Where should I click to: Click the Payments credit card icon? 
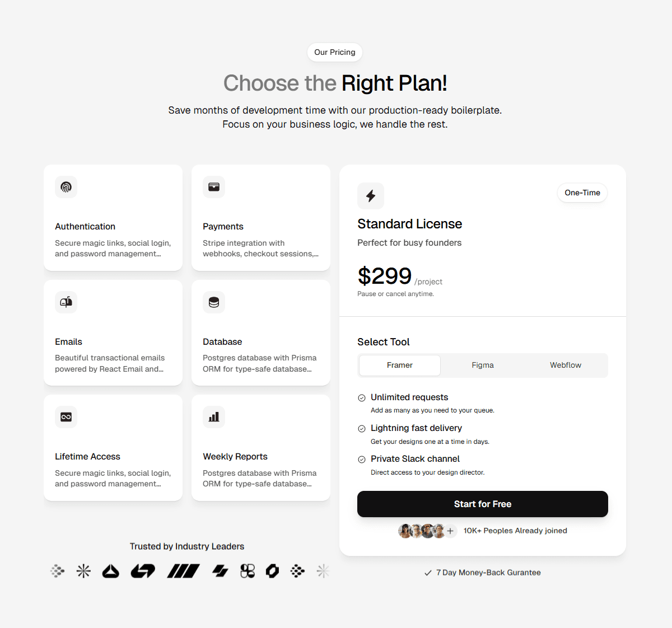(x=214, y=187)
